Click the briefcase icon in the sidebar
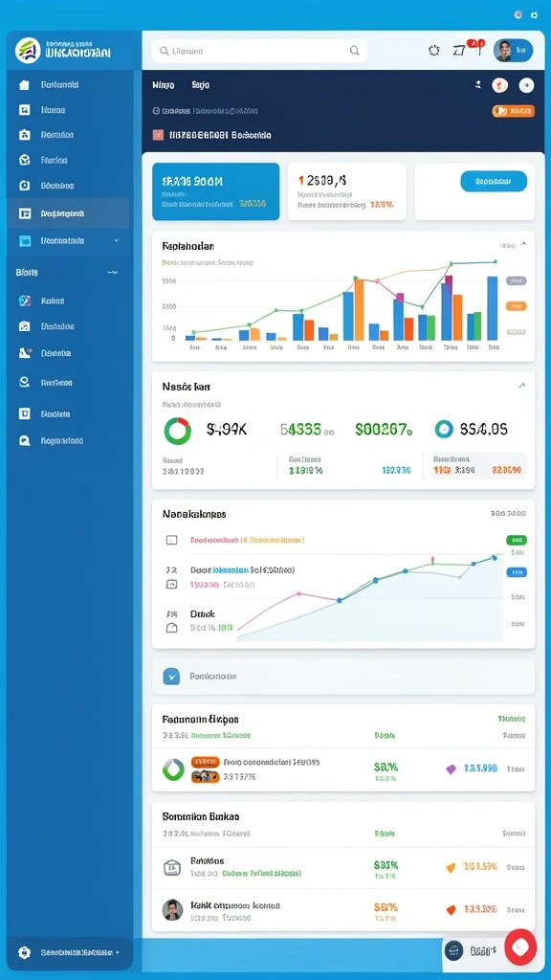This screenshot has width=551, height=980. (24, 134)
